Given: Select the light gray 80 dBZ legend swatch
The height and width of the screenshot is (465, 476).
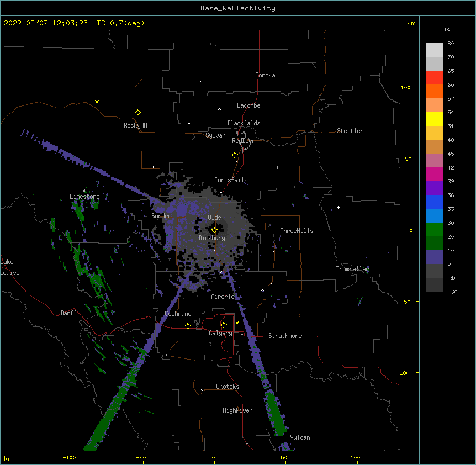Looking at the screenshot, I should pos(434,50).
